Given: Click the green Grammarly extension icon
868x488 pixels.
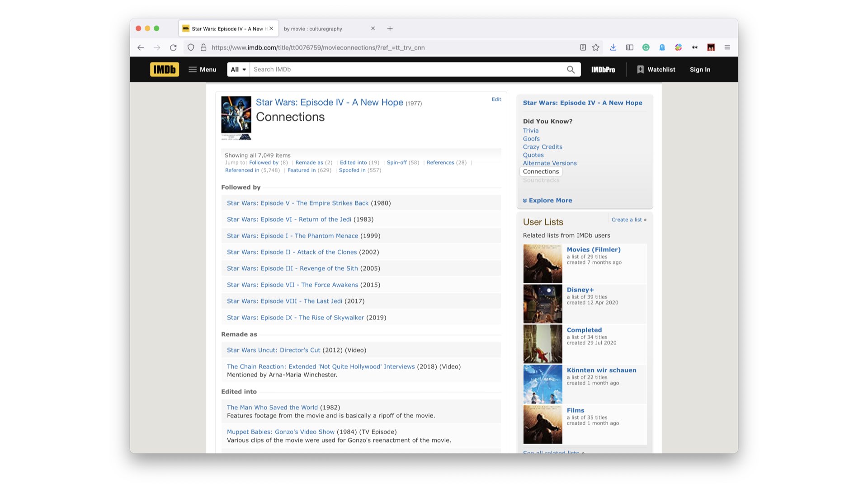Looking at the screenshot, I should point(646,47).
